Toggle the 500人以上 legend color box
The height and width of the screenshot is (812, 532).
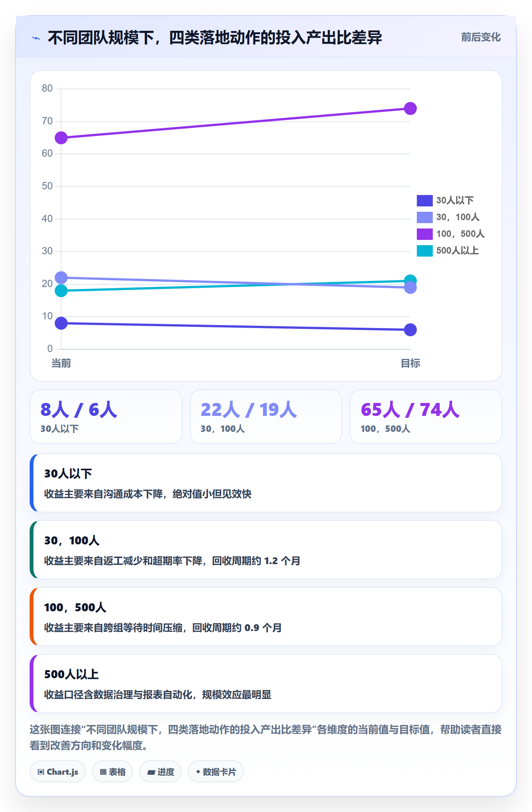pyautogui.click(x=424, y=251)
